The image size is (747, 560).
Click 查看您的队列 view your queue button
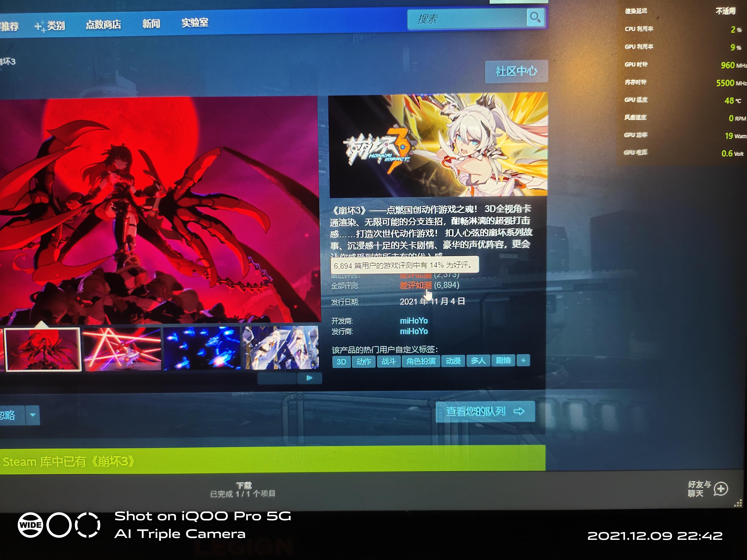[x=485, y=411]
